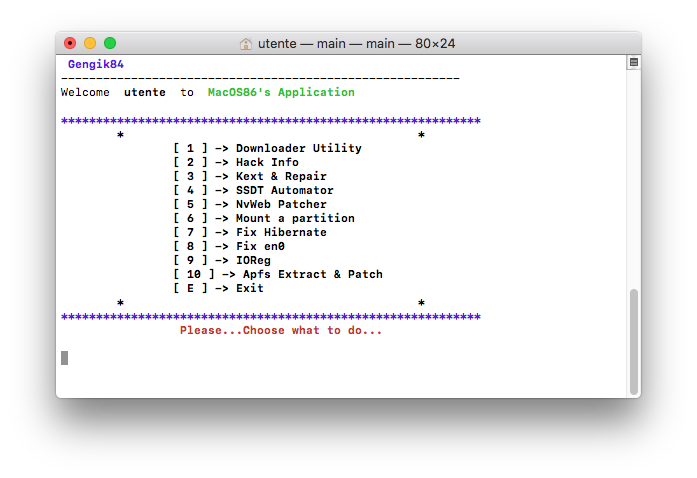Click the bold 'utente' username in welcome line

click(x=145, y=92)
